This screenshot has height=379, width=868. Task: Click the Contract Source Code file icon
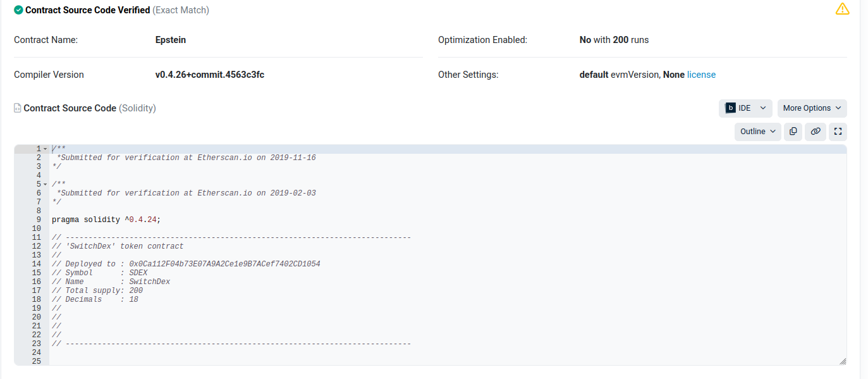coord(18,108)
